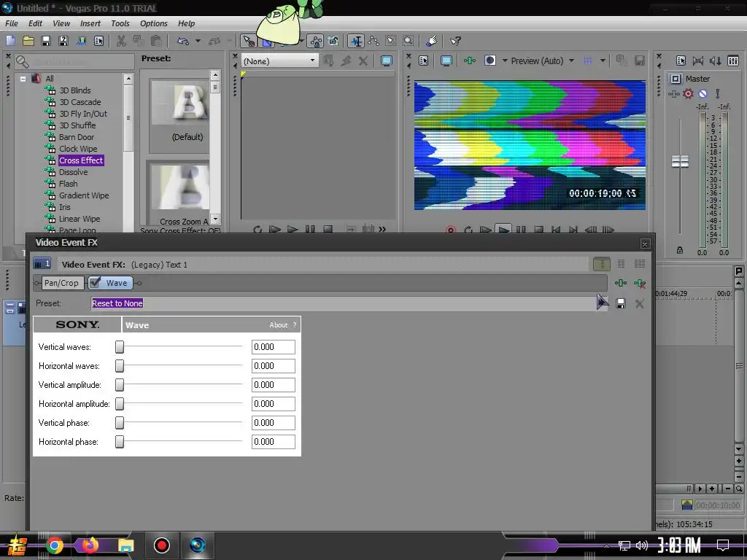Toggle Split Screen View icon in preview
The height and width of the screenshot is (560, 747).
pyautogui.click(x=489, y=61)
